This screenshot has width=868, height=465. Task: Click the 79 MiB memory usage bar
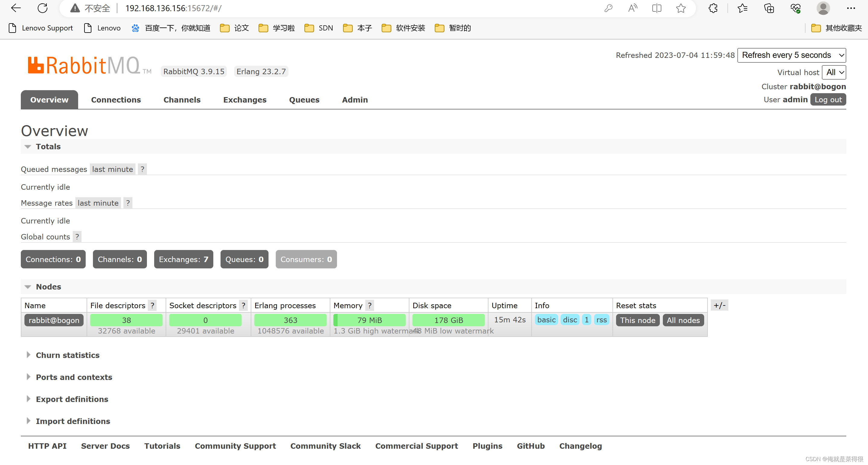pos(369,320)
